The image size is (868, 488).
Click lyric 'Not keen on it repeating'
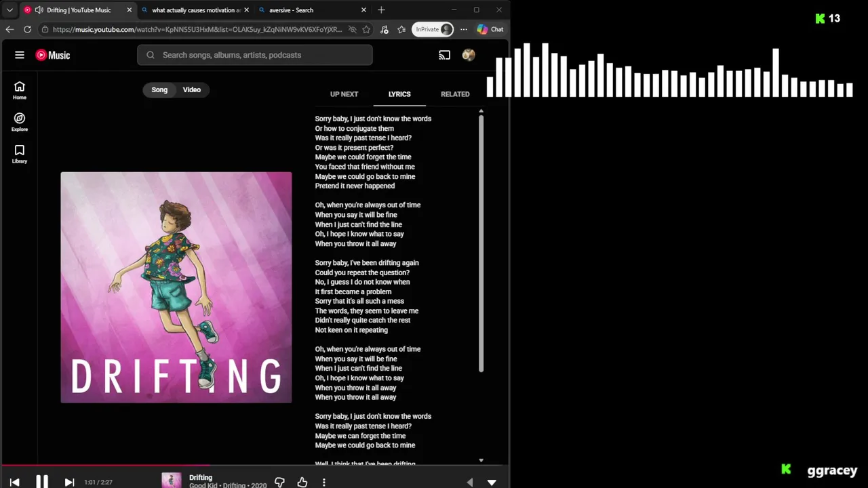pyautogui.click(x=351, y=330)
